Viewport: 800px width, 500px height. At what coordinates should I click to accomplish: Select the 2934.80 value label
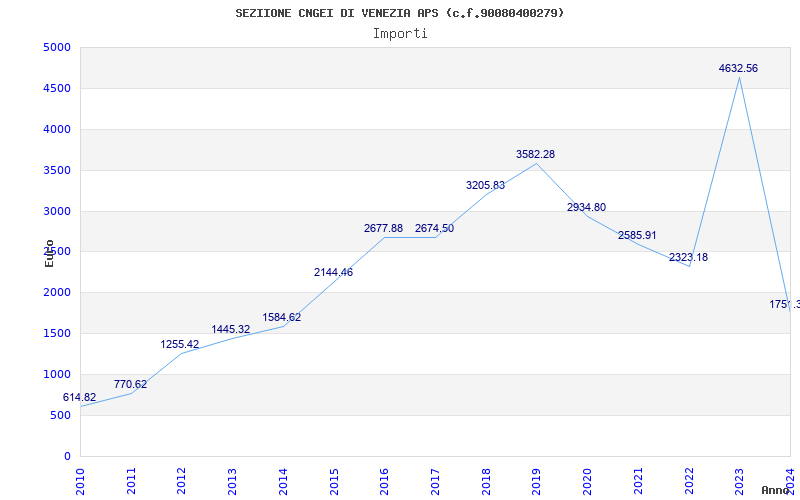[586, 208]
